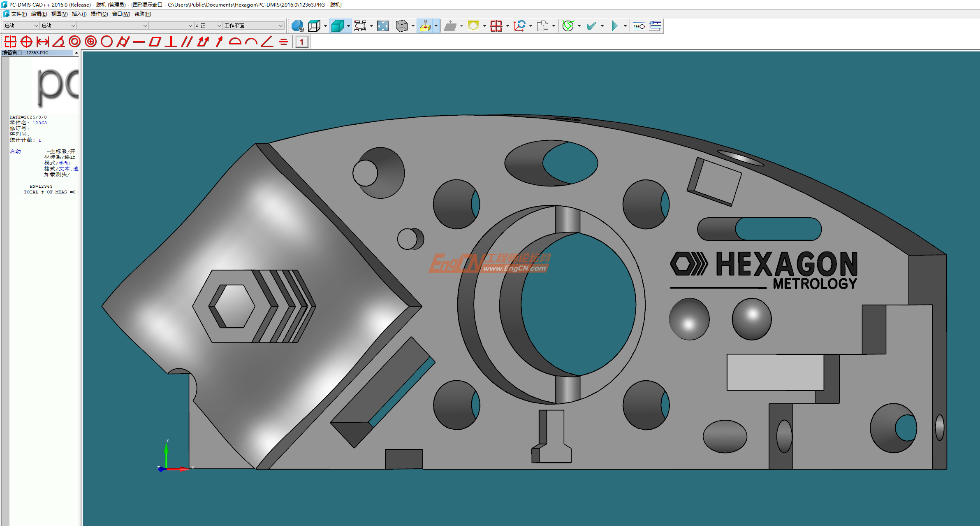Click the blue CAD import icon

297,26
